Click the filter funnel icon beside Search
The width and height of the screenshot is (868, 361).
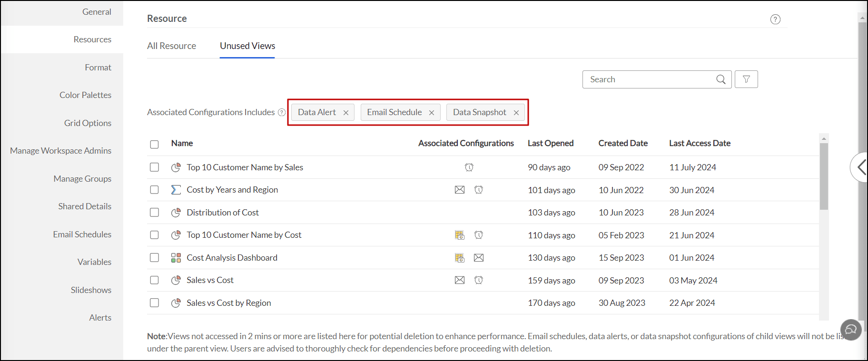pyautogui.click(x=746, y=79)
